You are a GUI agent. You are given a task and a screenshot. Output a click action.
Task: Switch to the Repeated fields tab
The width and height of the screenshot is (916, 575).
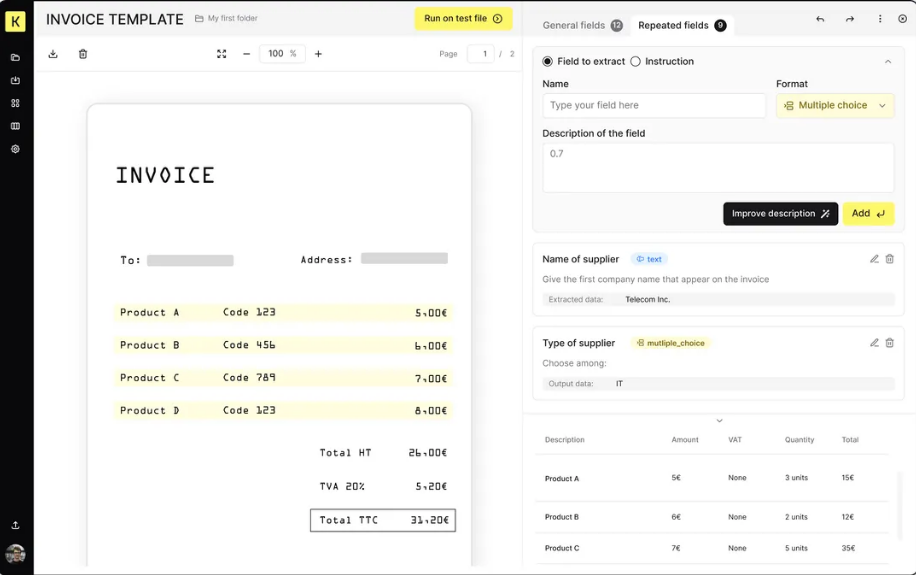pyautogui.click(x=682, y=25)
